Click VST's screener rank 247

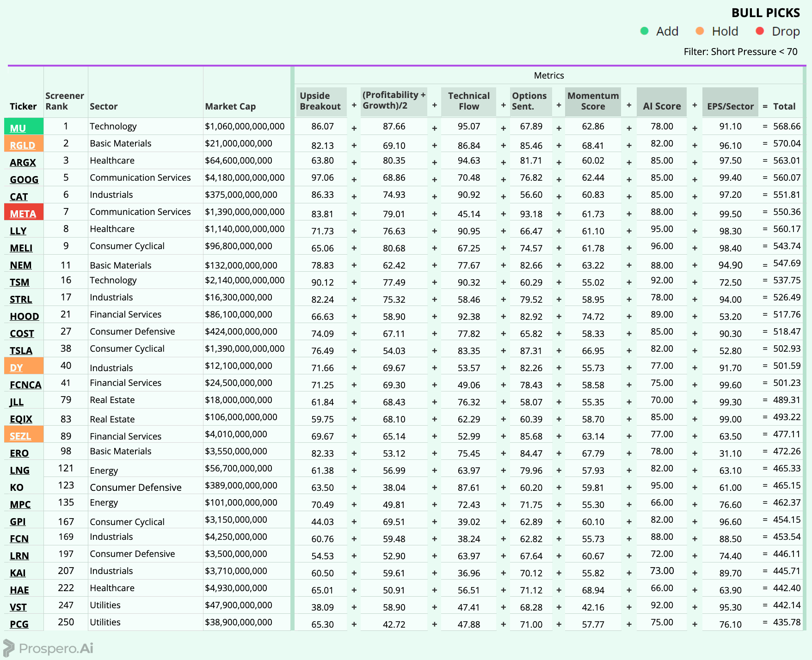click(x=66, y=605)
